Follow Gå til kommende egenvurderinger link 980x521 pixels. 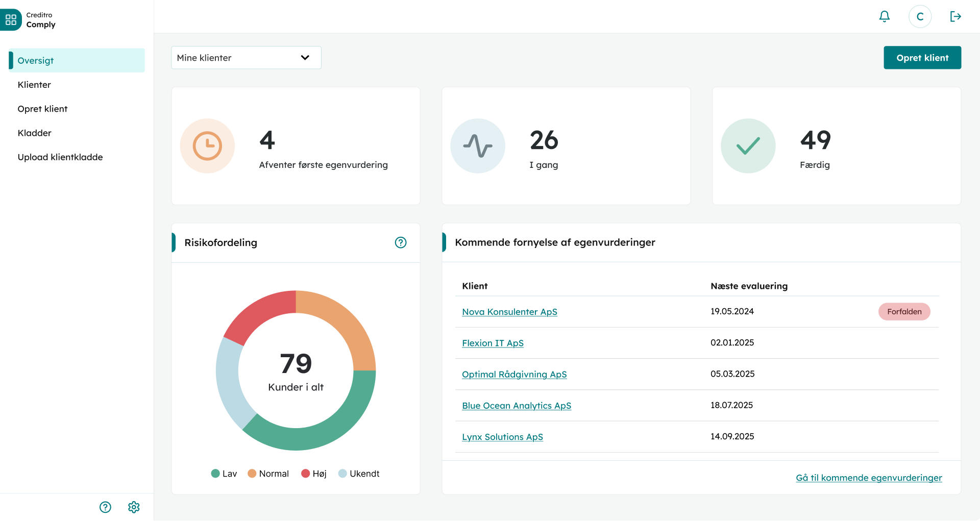[869, 478]
